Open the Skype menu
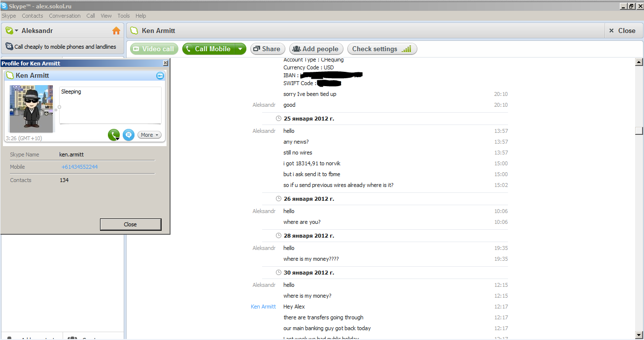The width and height of the screenshot is (644, 340). (9, 16)
